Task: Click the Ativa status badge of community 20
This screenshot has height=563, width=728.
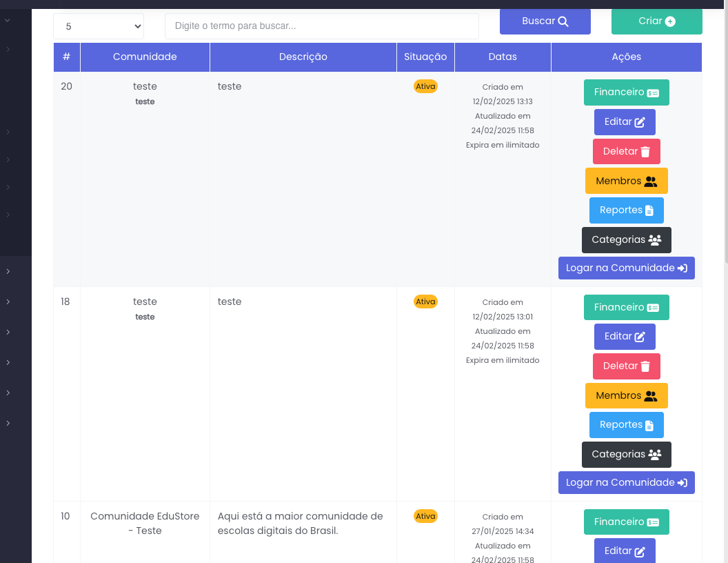Action: coord(425,86)
